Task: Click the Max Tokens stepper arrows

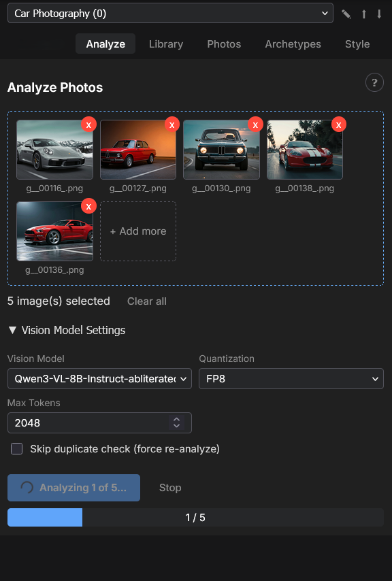Action: tap(176, 422)
